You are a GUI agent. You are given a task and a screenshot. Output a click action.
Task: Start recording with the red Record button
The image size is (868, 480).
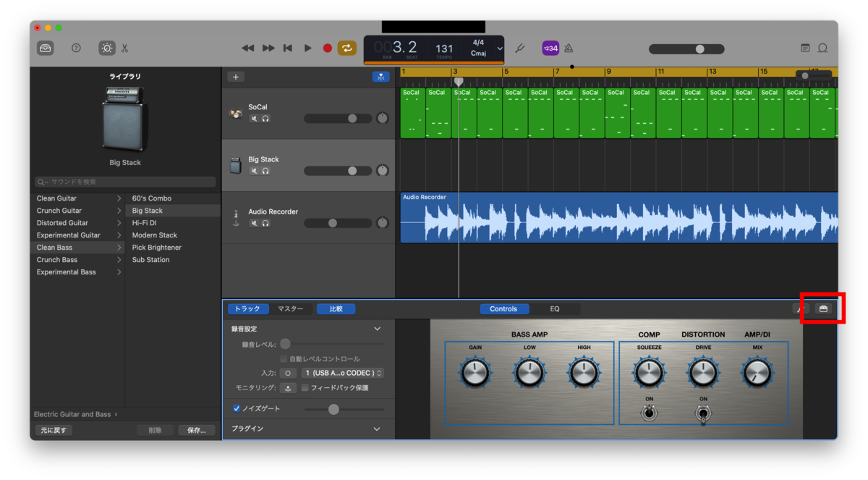pos(327,49)
